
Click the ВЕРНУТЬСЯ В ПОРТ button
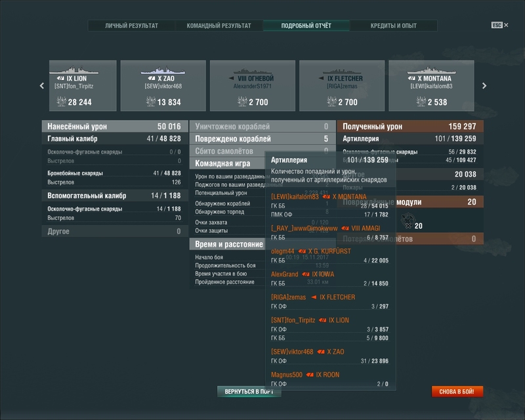point(249,392)
